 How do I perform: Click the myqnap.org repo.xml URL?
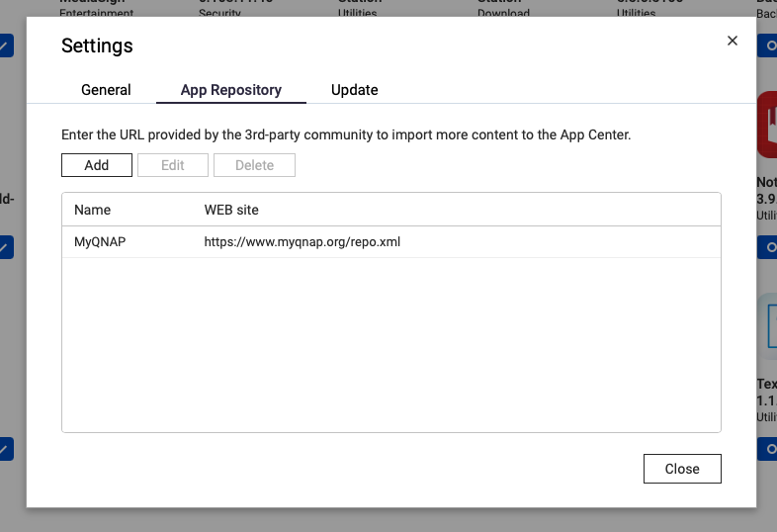(x=302, y=241)
